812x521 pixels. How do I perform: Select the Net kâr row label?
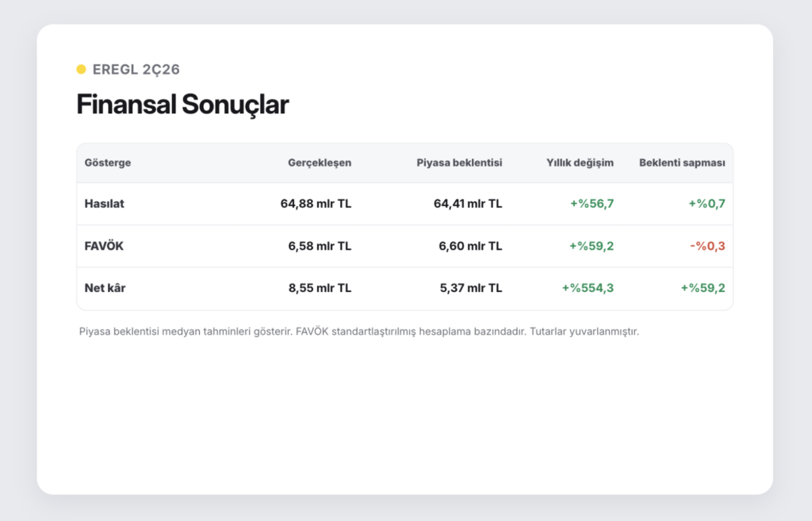point(105,288)
